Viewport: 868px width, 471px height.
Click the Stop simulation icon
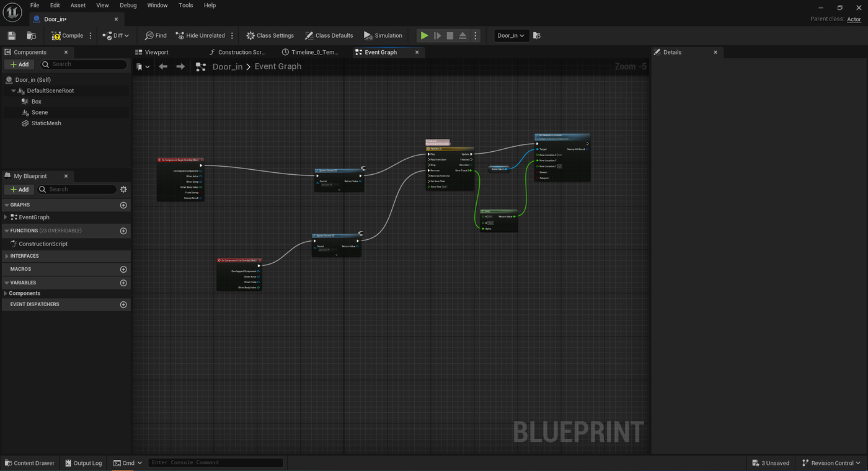point(450,35)
